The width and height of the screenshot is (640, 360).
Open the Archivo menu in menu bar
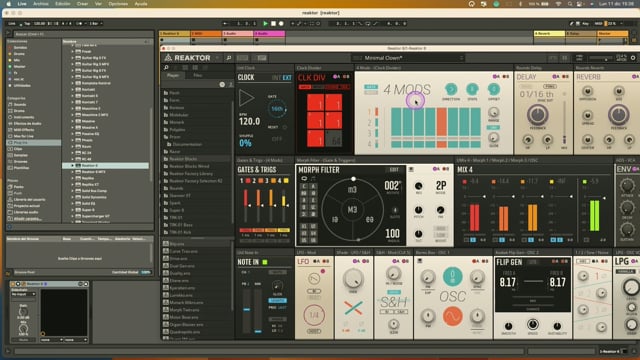click(x=40, y=4)
